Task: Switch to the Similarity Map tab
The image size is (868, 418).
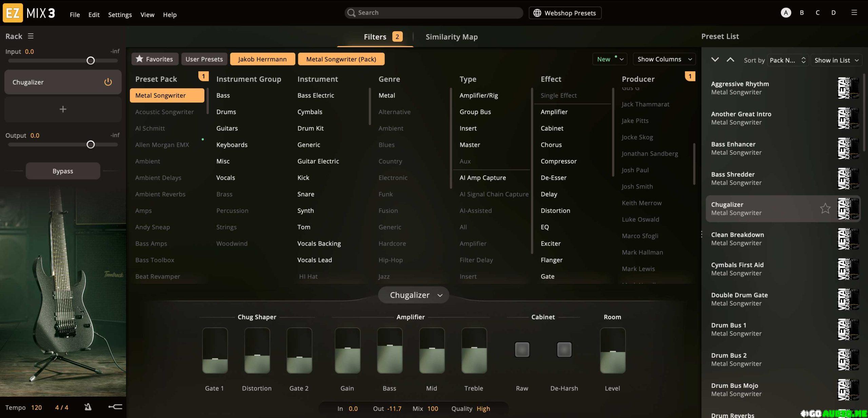Action: (x=451, y=37)
